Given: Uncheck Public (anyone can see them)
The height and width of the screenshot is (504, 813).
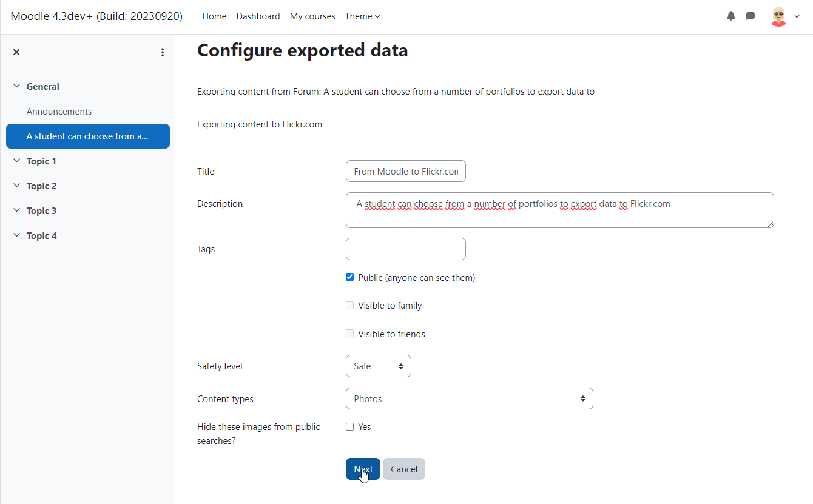Looking at the screenshot, I should (x=349, y=277).
